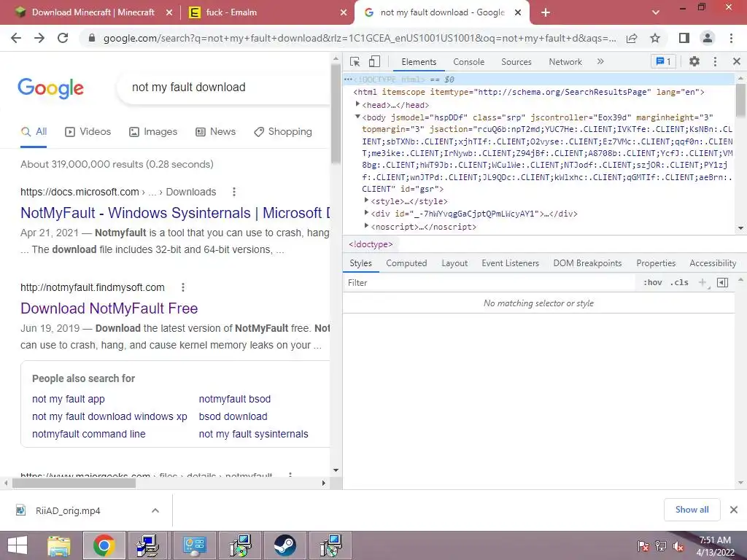Expand the div id element node

pos(366,213)
